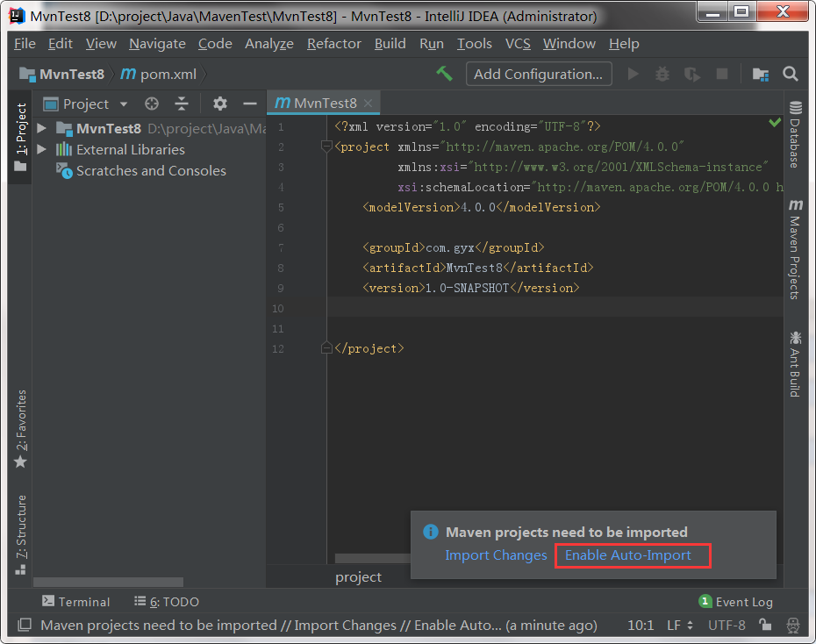Click Scroll from Source crosshair icon

(x=152, y=104)
